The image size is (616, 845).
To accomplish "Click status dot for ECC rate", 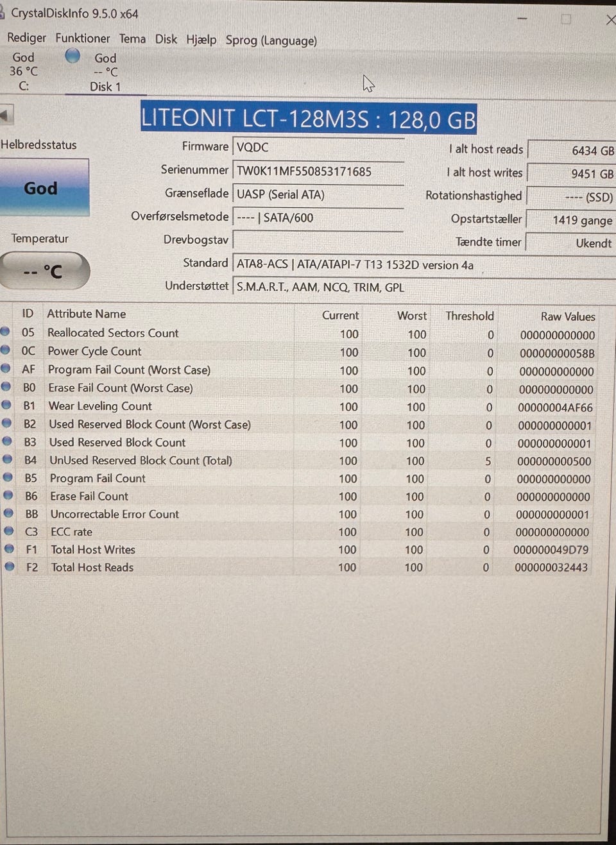I will (9, 531).
